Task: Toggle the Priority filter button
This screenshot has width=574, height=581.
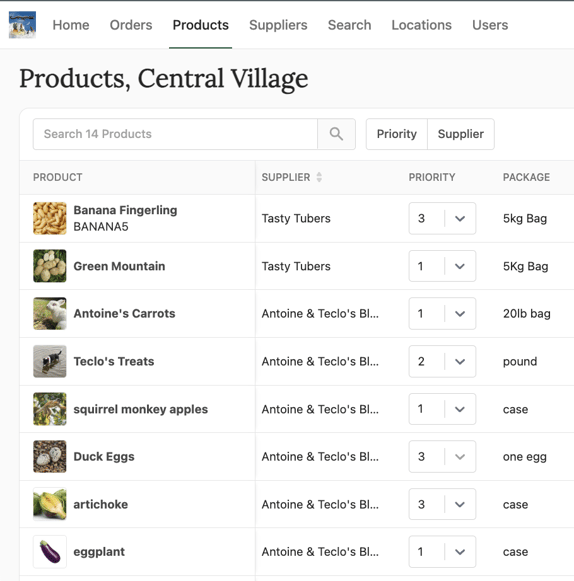Action: pos(397,134)
